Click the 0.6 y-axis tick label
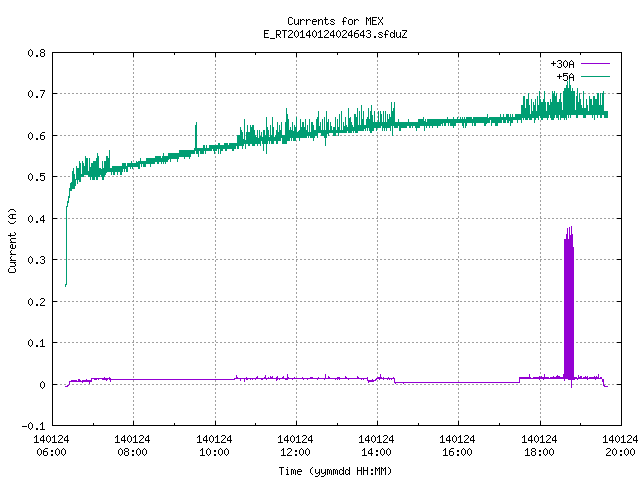640x480 pixels. 36,136
